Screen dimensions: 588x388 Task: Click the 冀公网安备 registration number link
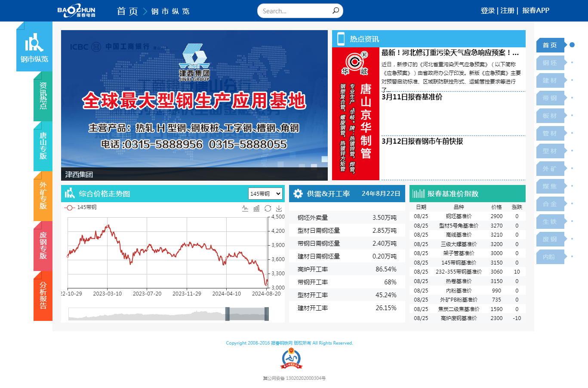[x=294, y=379]
